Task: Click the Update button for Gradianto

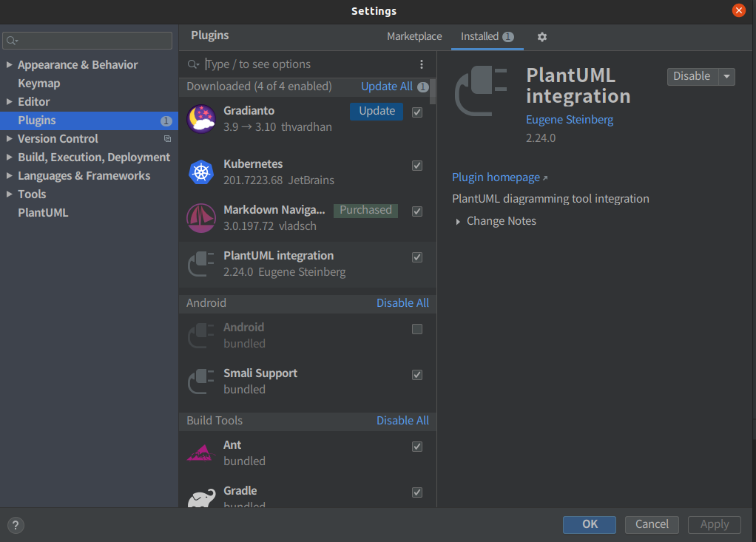Action: 377,112
